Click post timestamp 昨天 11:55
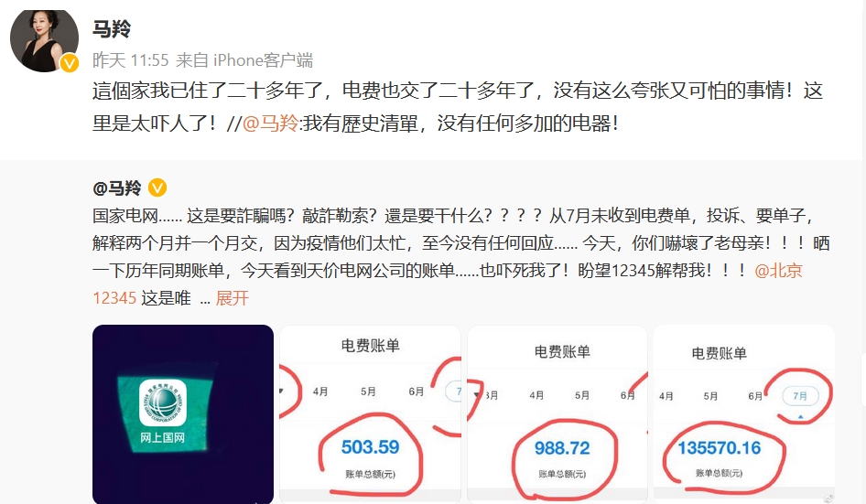866x504 pixels. [x=130, y=59]
